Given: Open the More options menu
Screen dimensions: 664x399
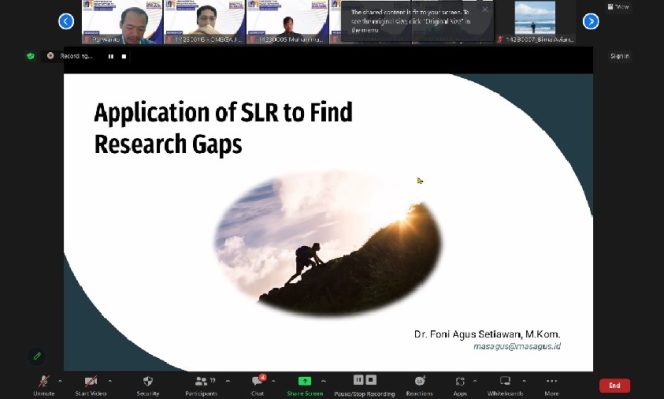Looking at the screenshot, I should point(551,381).
